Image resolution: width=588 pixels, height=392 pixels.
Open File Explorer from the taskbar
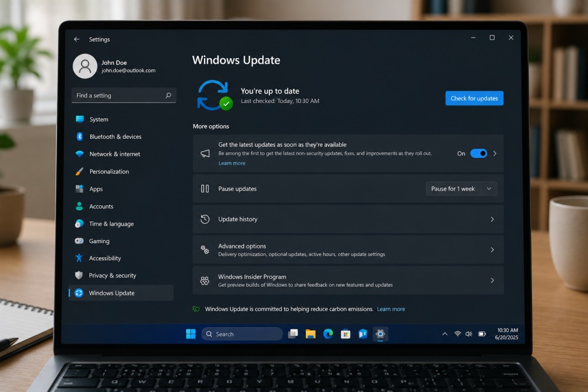[310, 334]
